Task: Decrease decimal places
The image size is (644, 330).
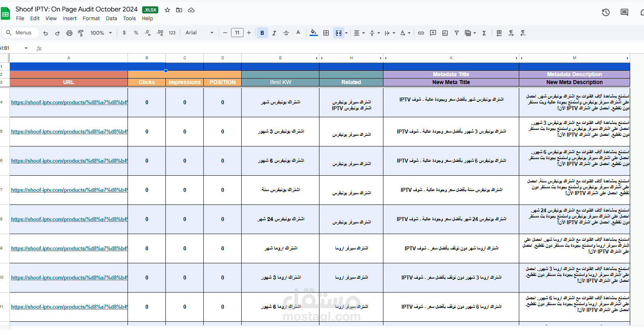Action: click(148, 33)
